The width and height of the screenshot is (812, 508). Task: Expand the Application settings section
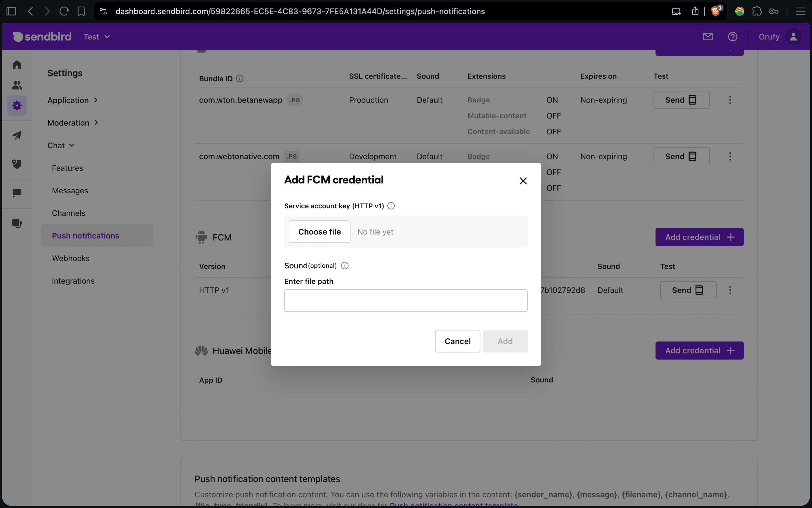(x=73, y=100)
